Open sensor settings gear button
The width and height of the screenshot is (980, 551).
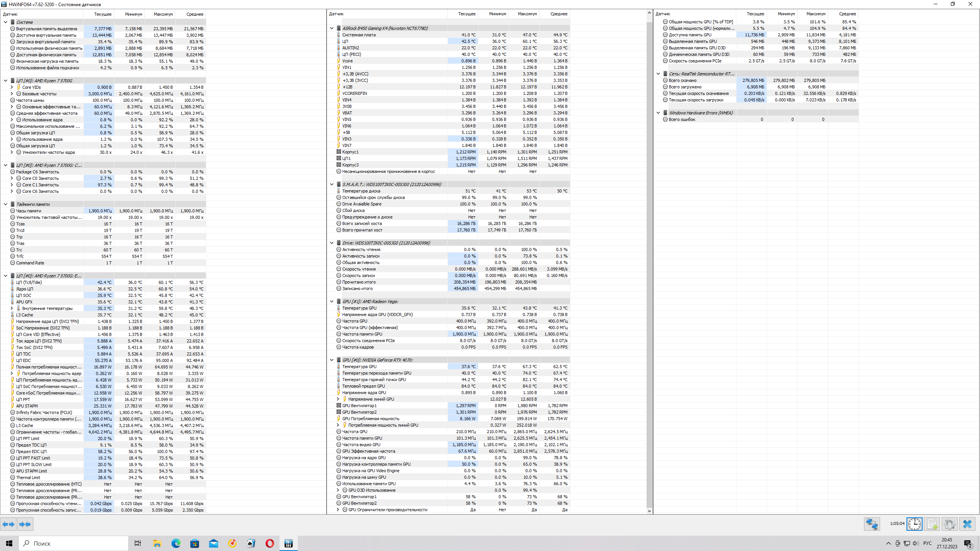click(949, 524)
